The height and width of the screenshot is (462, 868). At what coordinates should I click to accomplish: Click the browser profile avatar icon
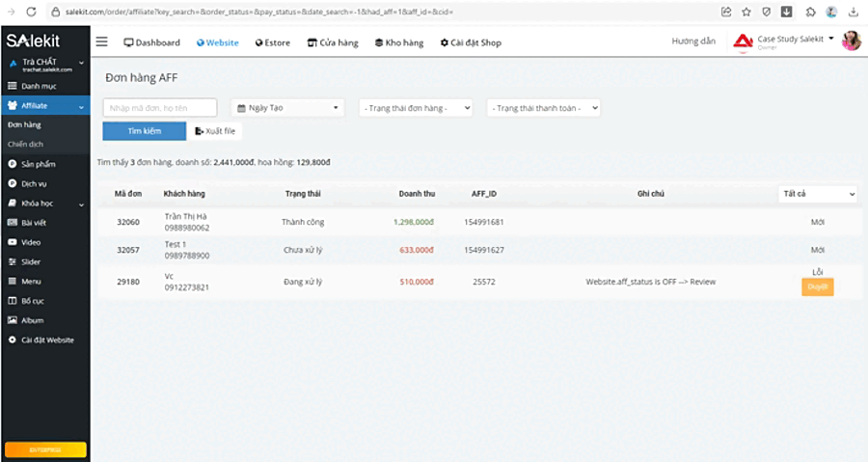[x=831, y=12]
